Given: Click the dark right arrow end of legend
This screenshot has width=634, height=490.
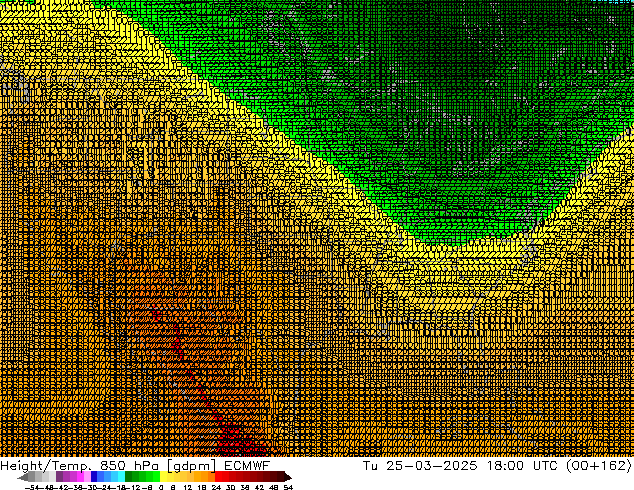Looking at the screenshot, I should [288, 477].
